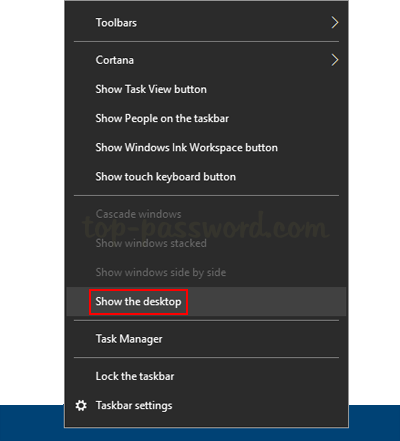This screenshot has width=400, height=441.
Task: Choose Show windows stacked
Action: [206, 243]
